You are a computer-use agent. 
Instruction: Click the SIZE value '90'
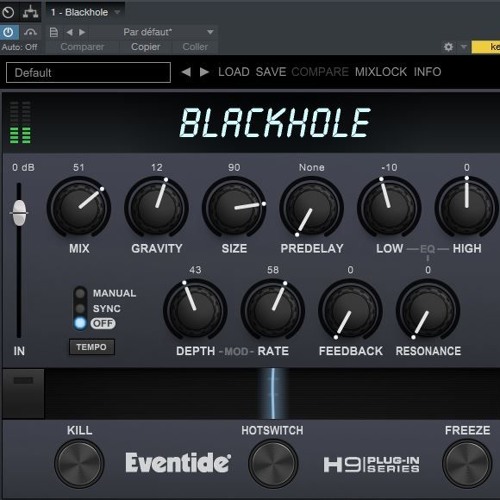tap(234, 167)
